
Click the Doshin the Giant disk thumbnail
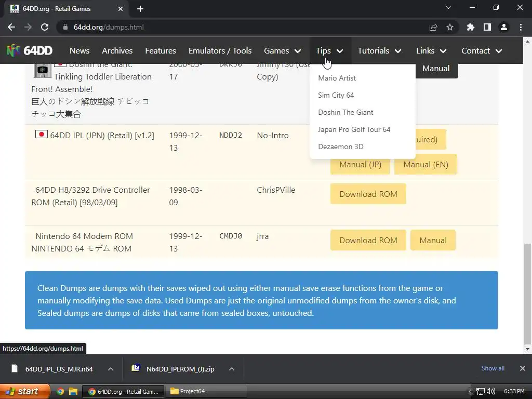point(43,70)
